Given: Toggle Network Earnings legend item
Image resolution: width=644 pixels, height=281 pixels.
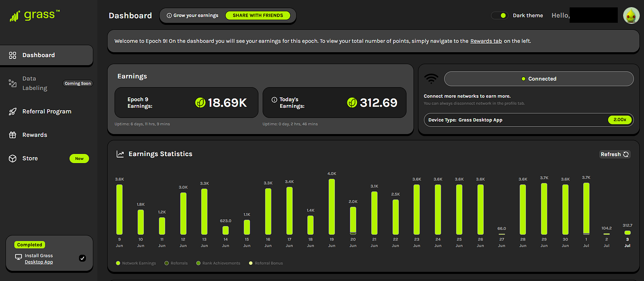Looking at the screenshot, I should (136, 263).
